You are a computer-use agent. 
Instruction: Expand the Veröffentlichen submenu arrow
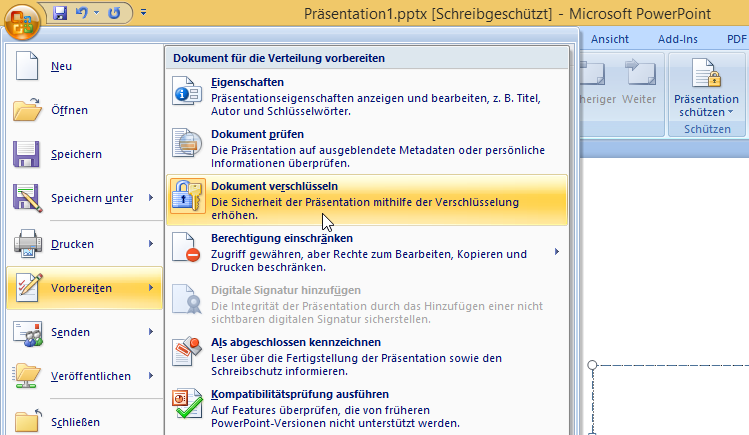click(x=151, y=375)
